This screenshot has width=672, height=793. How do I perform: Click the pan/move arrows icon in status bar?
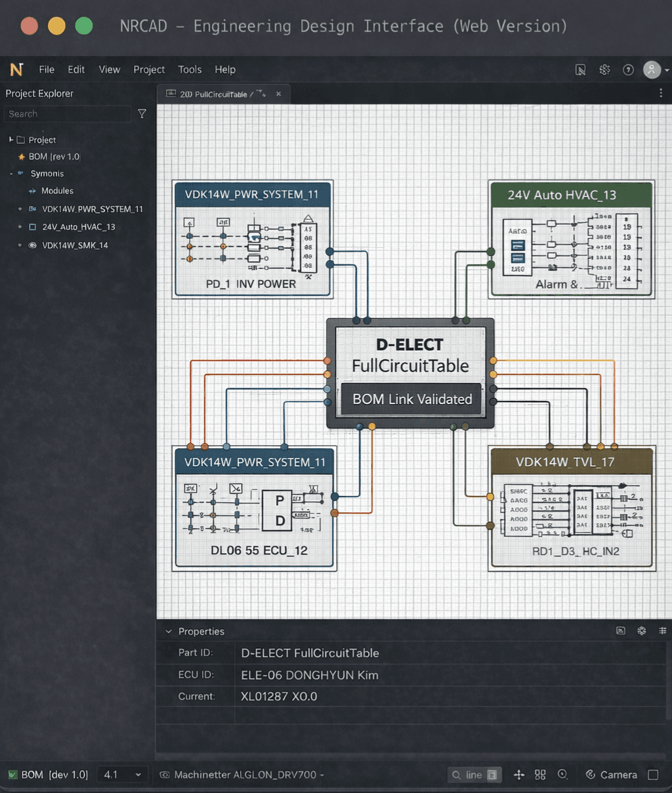[518, 775]
